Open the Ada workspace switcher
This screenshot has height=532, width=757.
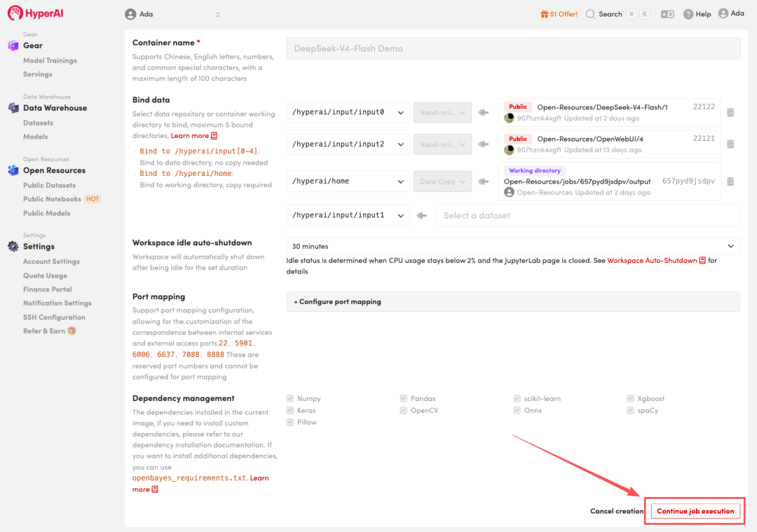(x=173, y=14)
